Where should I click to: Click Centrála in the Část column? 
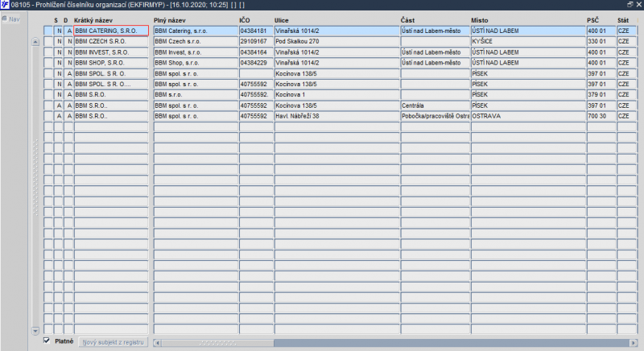point(436,105)
